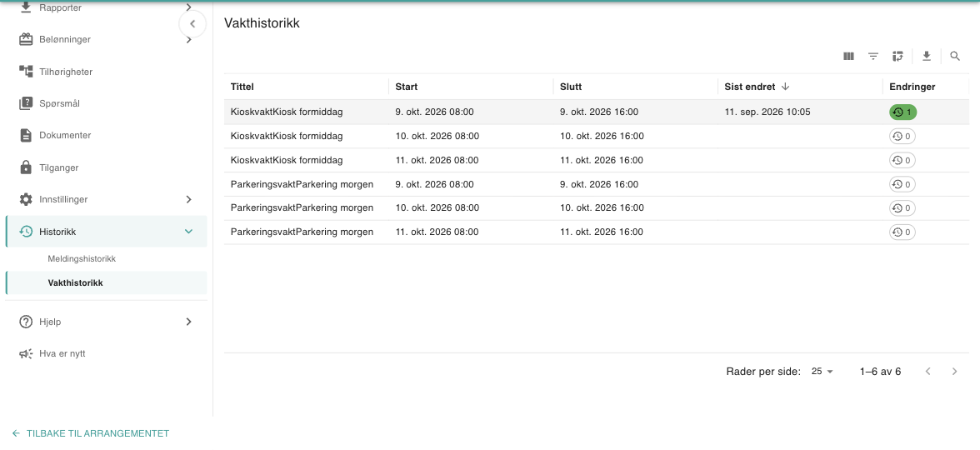Viewport: 980px width, 450px height.
Task: Click the Hva er nytt megaphone icon
Action: click(26, 353)
